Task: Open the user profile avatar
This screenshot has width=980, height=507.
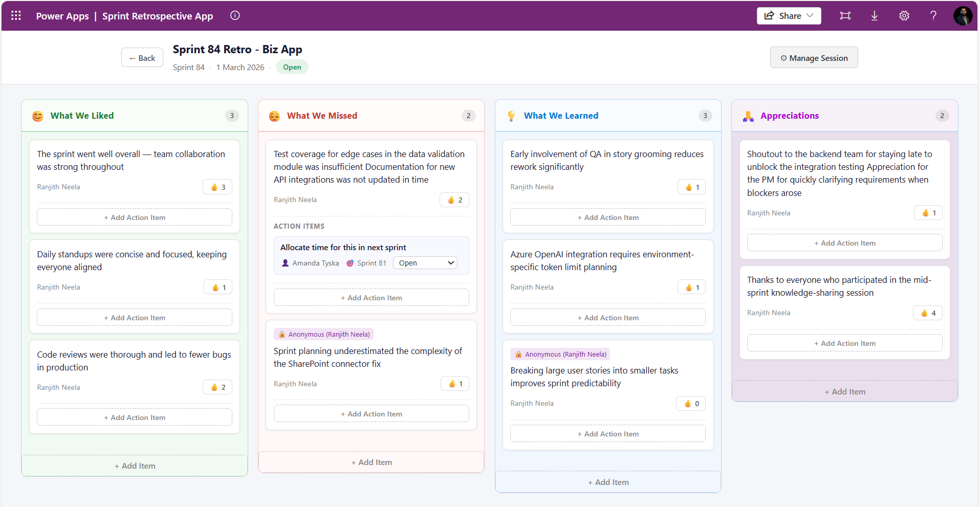Action: [962, 16]
